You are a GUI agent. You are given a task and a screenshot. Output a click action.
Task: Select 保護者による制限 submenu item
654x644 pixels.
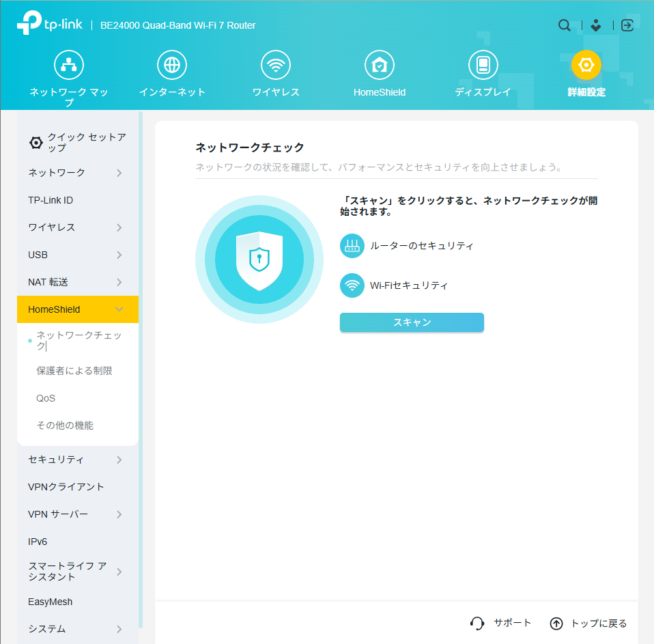coord(74,371)
